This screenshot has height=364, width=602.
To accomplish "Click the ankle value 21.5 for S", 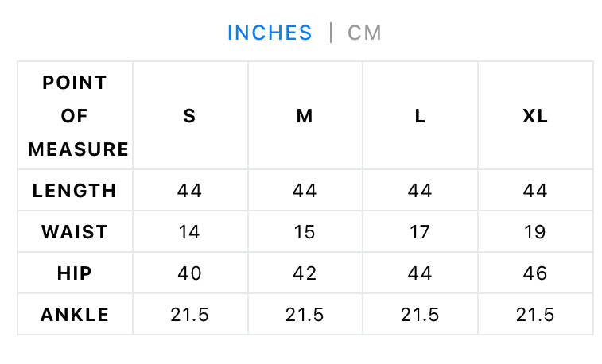I will (190, 315).
